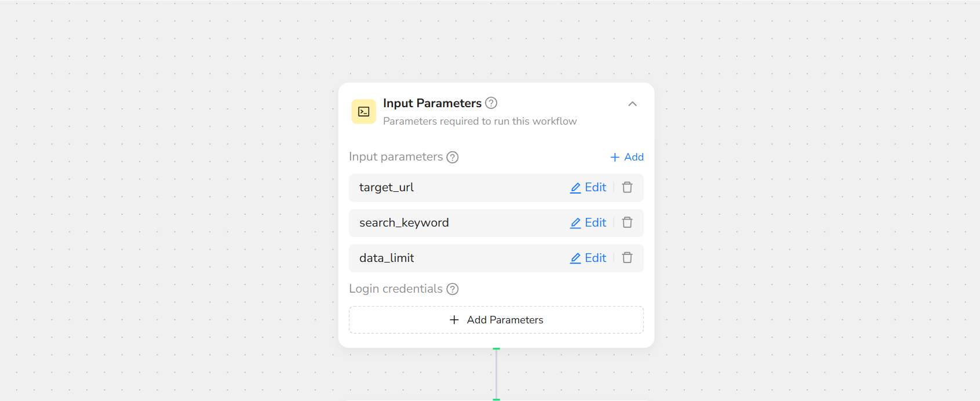Edit the target_url parameter
The width and height of the screenshot is (980, 401).
click(588, 188)
